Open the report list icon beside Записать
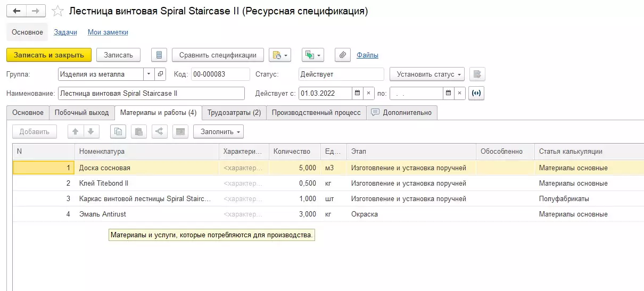Image resolution: width=644 pixels, height=291 pixels. coord(159,55)
